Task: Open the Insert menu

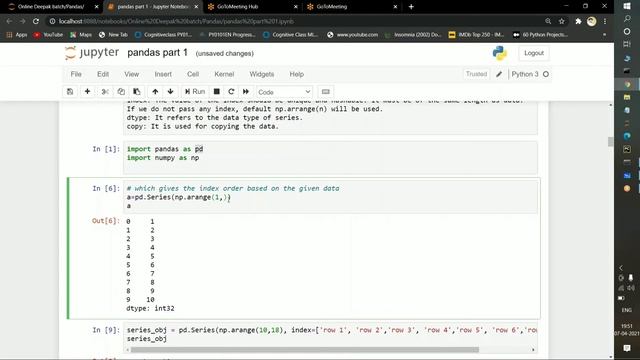Action: [x=163, y=74]
